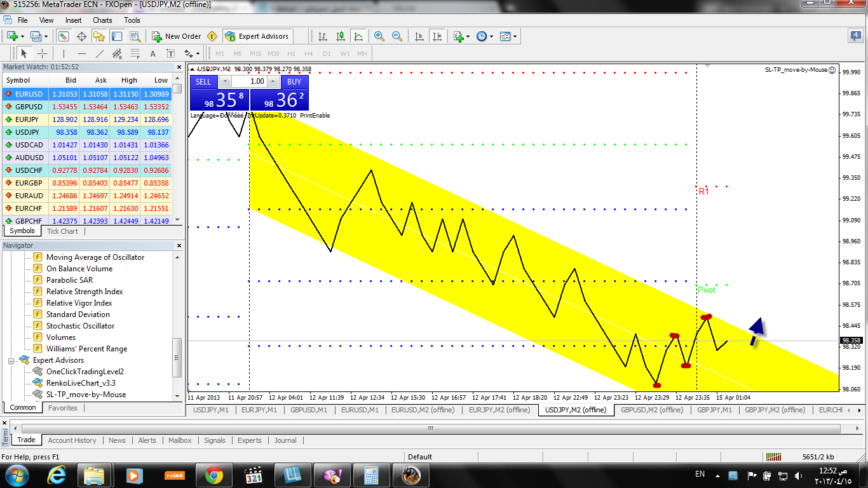This screenshot has height=488, width=868.
Task: Select the arrow cursor tool
Action: [x=24, y=53]
